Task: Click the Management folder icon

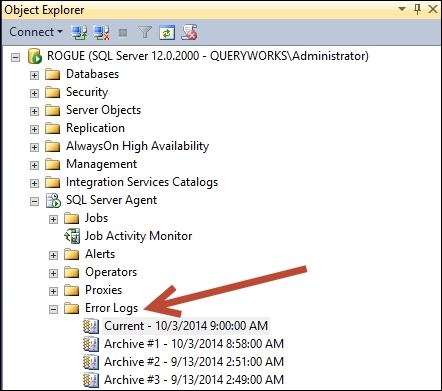Action: point(53,164)
